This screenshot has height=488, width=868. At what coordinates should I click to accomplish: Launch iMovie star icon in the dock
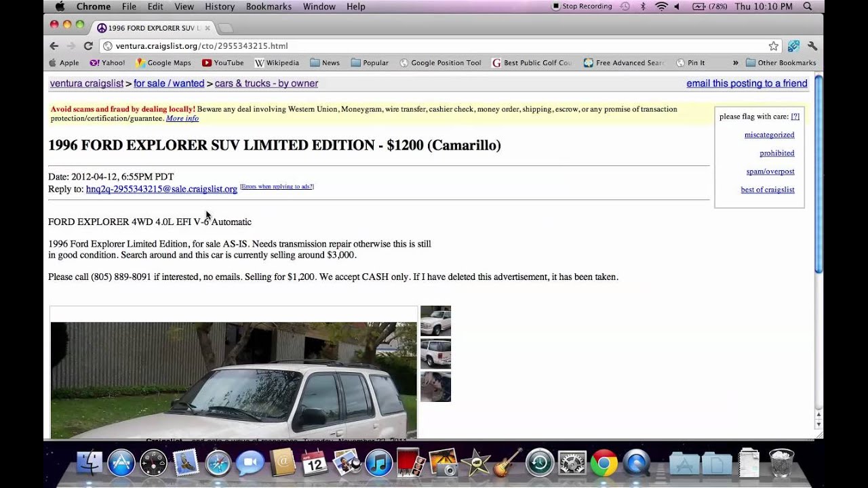[x=475, y=464]
